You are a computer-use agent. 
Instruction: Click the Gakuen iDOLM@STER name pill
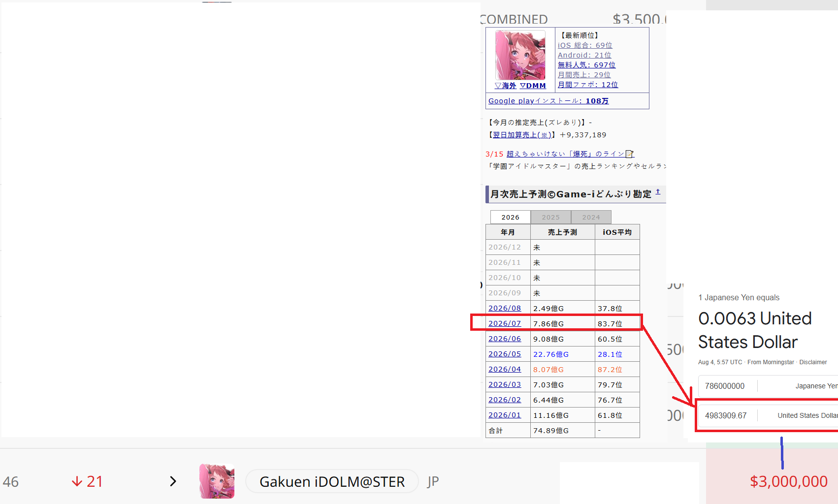[332, 481]
